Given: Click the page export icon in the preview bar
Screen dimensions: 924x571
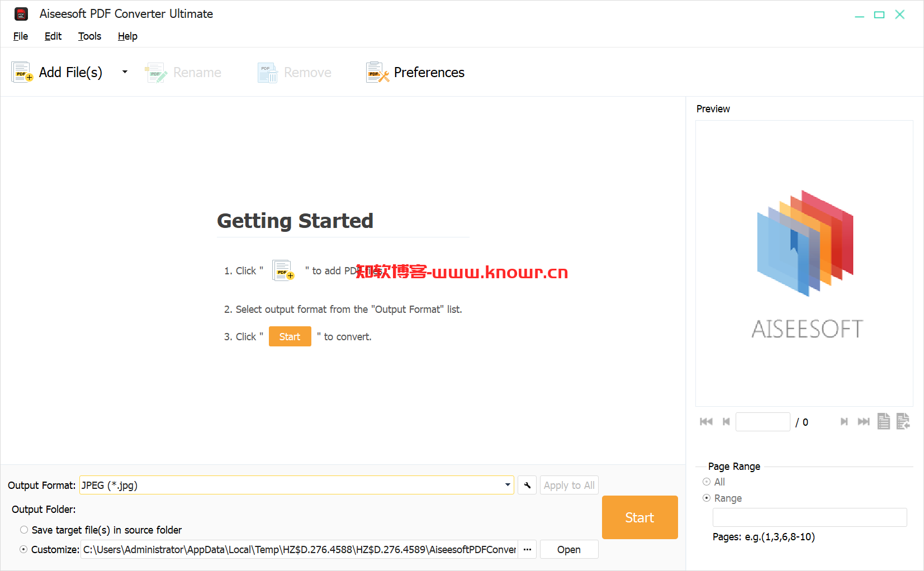Looking at the screenshot, I should [x=903, y=421].
